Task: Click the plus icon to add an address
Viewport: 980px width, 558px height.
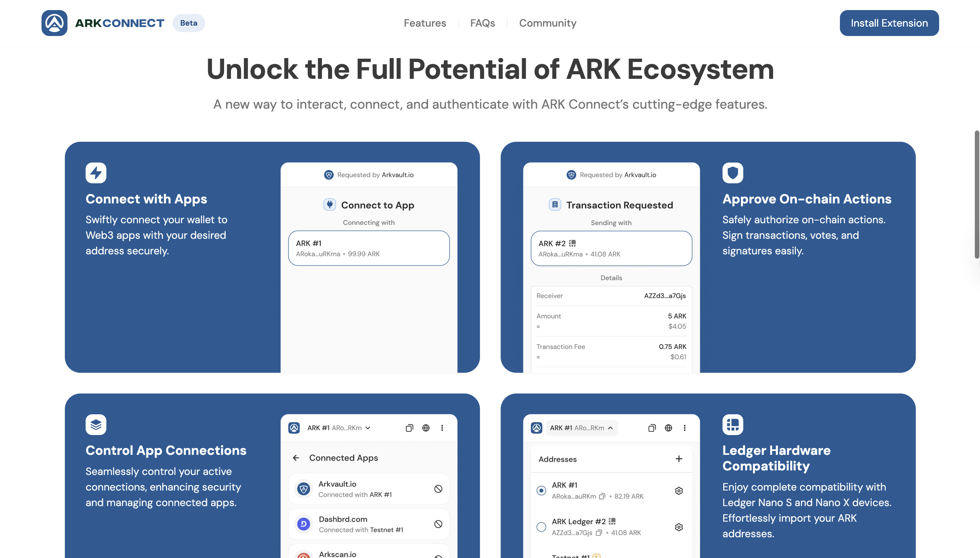Action: pos(679,459)
